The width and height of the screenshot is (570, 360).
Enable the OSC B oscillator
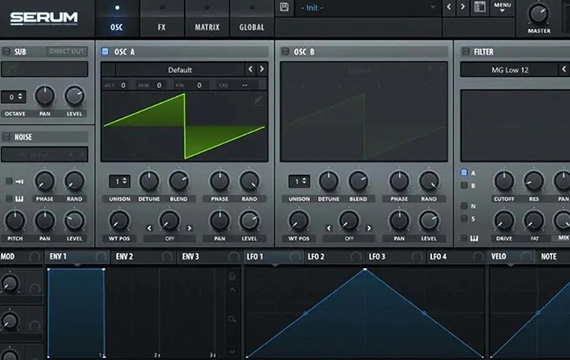[x=285, y=51]
